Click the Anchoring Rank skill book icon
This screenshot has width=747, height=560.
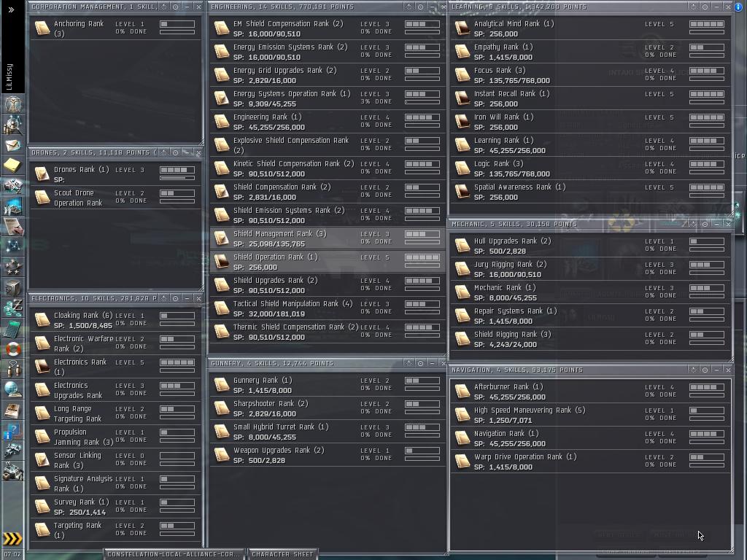tap(42, 28)
